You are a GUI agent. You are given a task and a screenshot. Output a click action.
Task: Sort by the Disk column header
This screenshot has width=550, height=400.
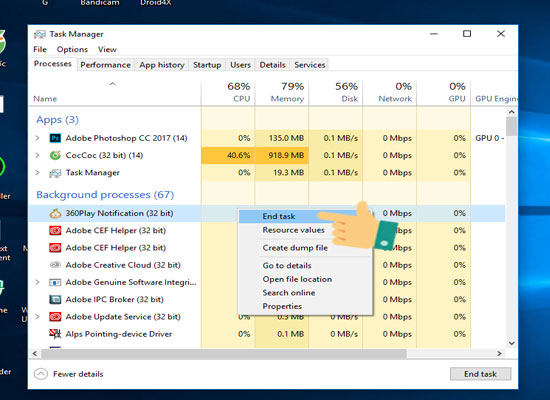[336, 93]
